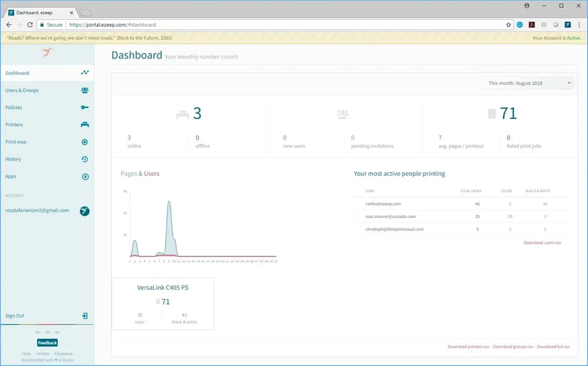Open the History menu item
Viewport: 588px width, 366px height.
coord(47,160)
